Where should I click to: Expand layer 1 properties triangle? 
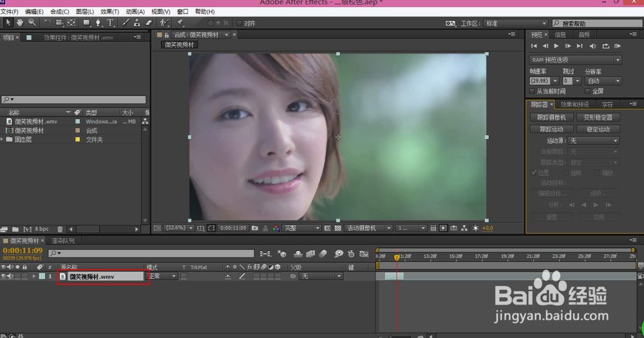(33, 276)
